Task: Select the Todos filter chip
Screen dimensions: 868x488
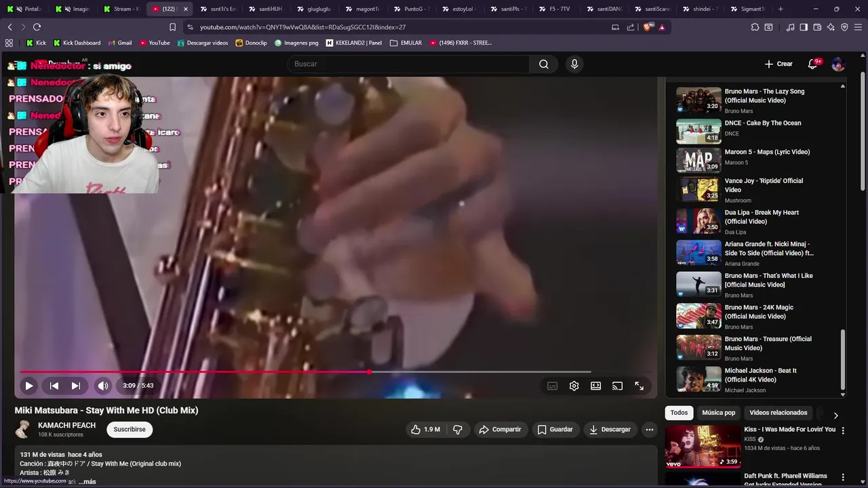Action: tap(679, 413)
